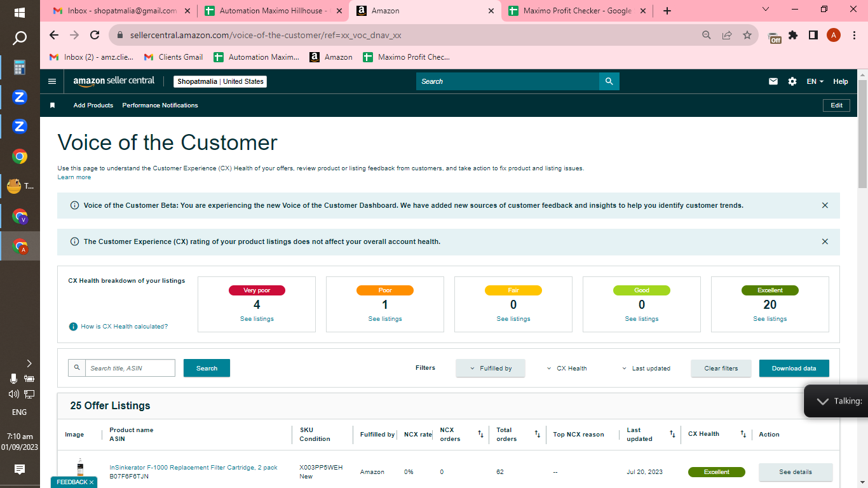Screen dimensions: 868x488
Task: Switch to the Automation Maximo Hillhouse tab
Action: click(273, 11)
